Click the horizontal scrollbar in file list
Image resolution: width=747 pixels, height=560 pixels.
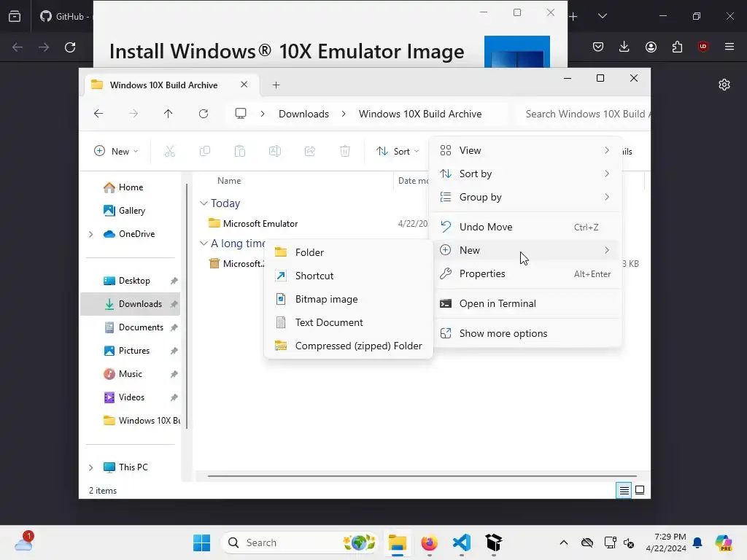click(422, 475)
